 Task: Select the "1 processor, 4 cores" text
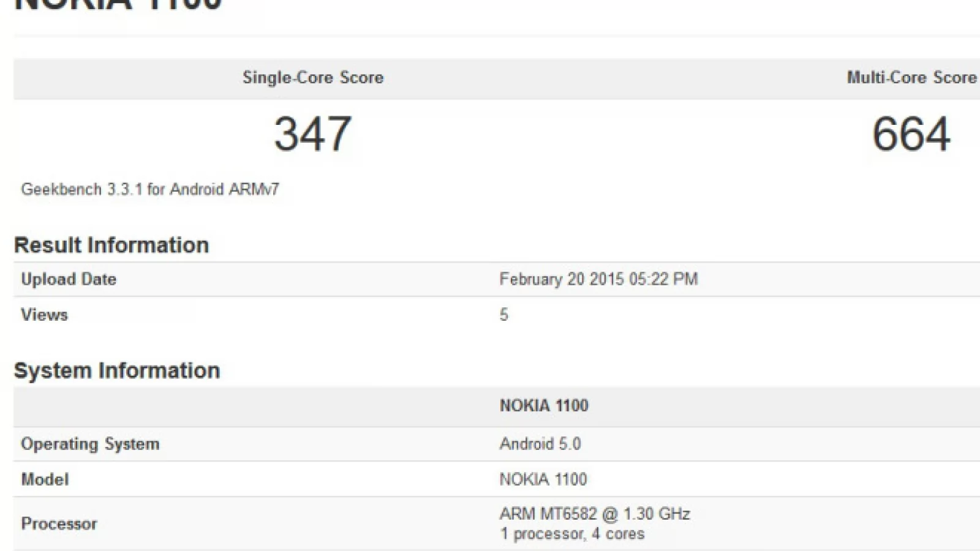coord(572,534)
